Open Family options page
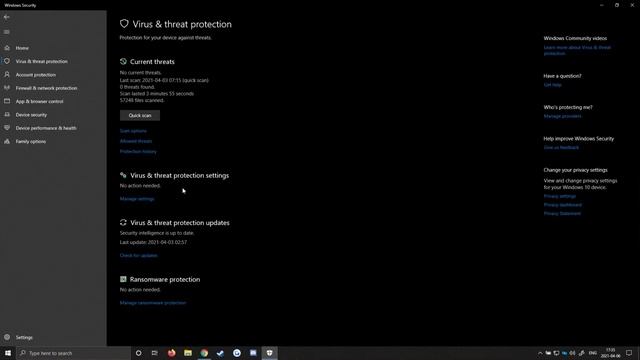The width and height of the screenshot is (640, 360). [31, 142]
